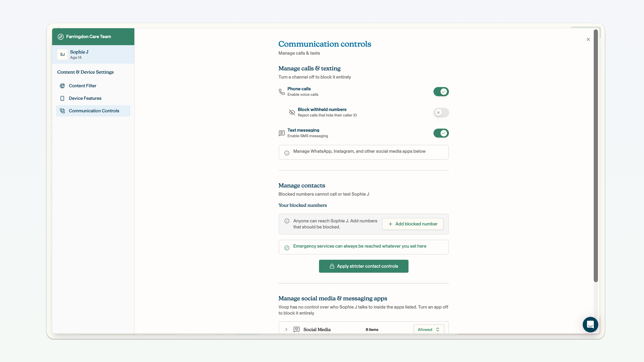
Task: Toggle Phone calls off
Action: 441,92
